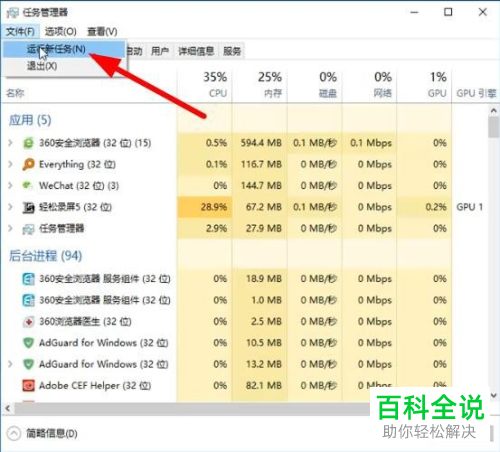Maximize the Task Manager window
This screenshot has height=452, width=500.
(x=448, y=12)
